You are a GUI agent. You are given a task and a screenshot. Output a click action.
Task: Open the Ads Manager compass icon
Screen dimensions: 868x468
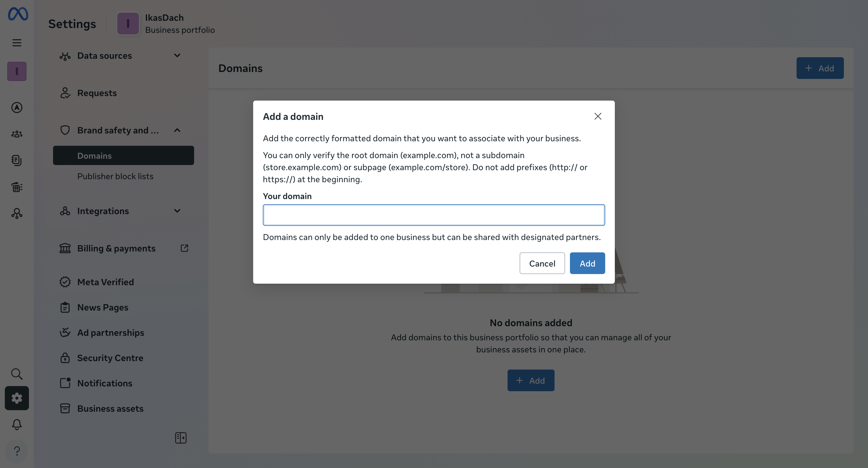[17, 108]
